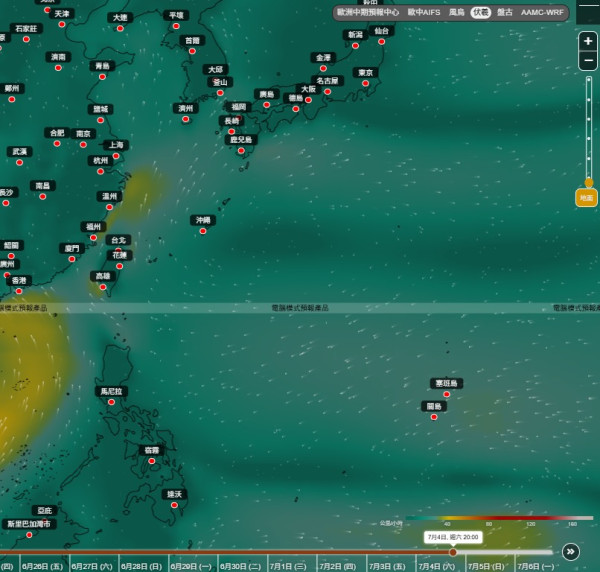Click the red dot for 東京
The image size is (600, 572).
365,83
